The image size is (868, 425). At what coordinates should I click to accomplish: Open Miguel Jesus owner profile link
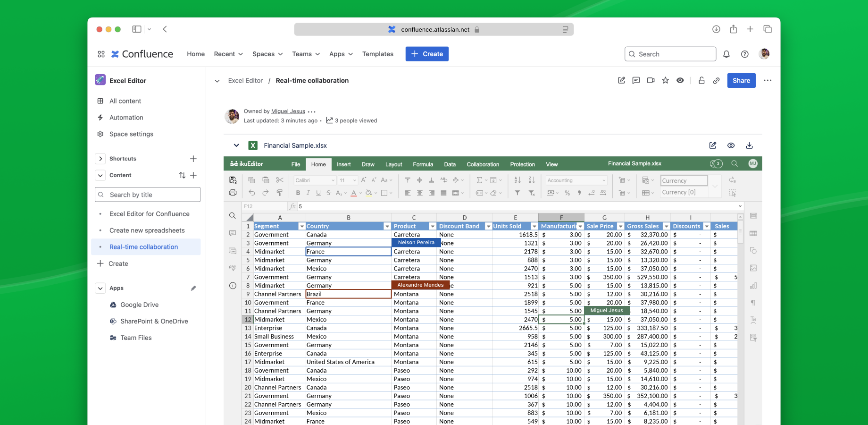tap(288, 111)
